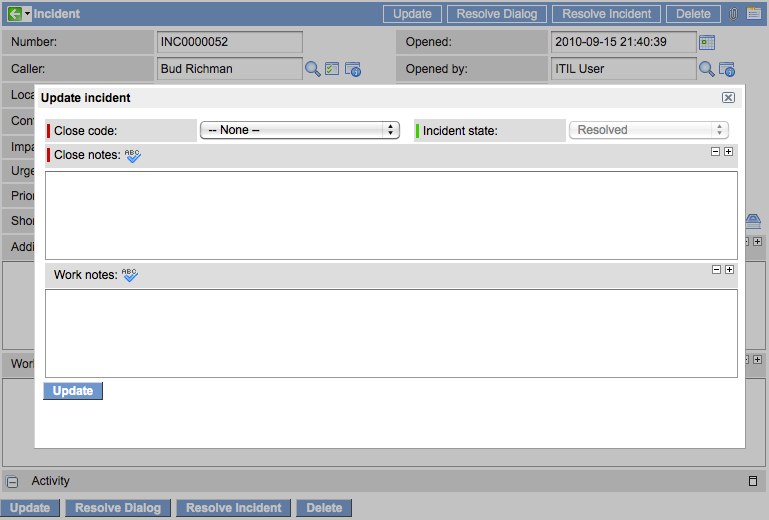Spell check the Work notes field
Screen dimensions: 769x520
[x=130, y=274]
